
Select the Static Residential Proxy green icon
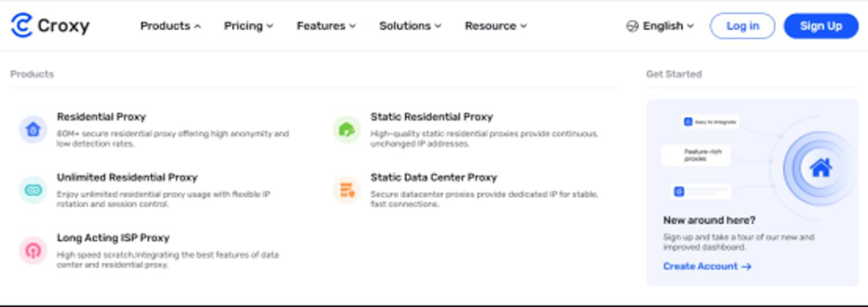click(x=347, y=130)
